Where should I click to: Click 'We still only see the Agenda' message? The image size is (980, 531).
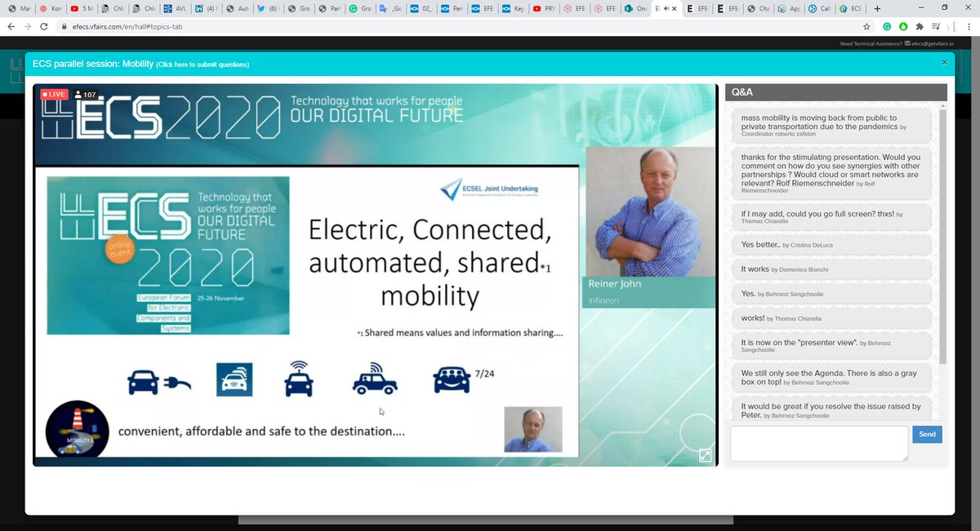(831, 377)
